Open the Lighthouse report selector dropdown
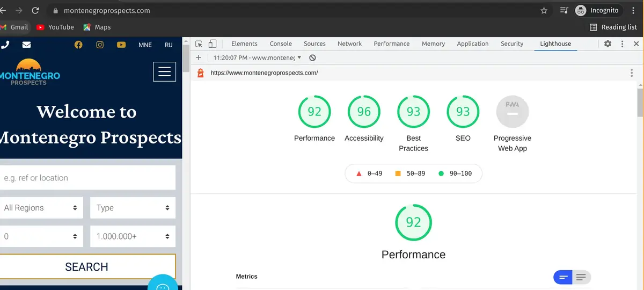Image resolution: width=644 pixels, height=290 pixels. pyautogui.click(x=257, y=57)
